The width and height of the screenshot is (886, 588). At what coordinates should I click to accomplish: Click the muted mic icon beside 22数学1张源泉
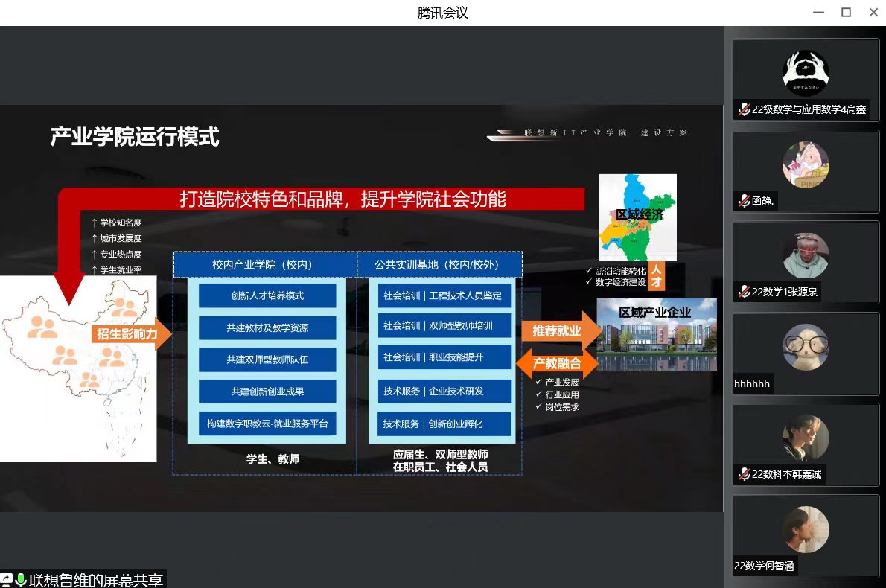[x=743, y=292]
